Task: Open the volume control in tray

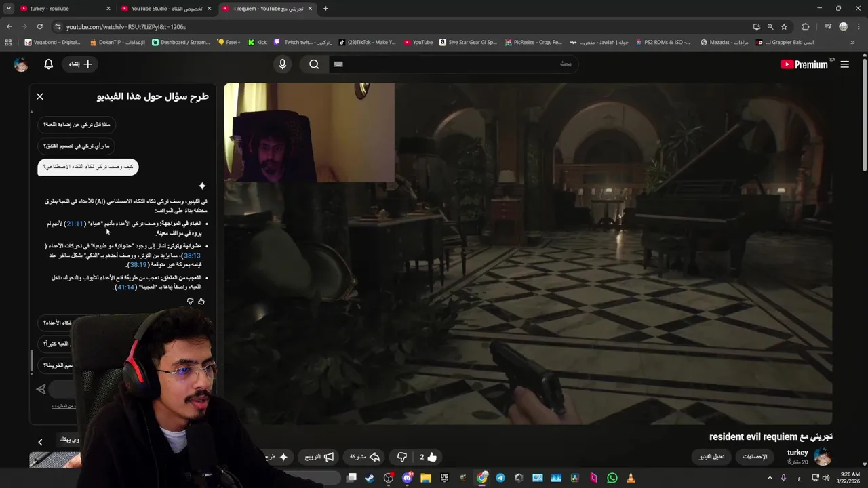Action: (x=825, y=478)
